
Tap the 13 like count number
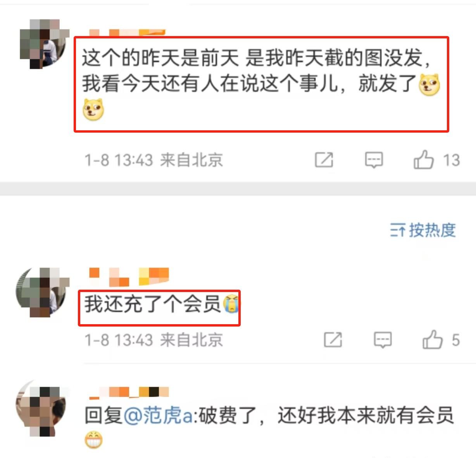(451, 160)
